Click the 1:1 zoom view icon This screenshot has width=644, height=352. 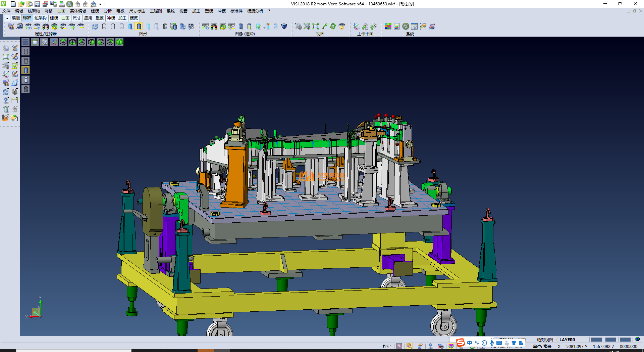pos(316,26)
